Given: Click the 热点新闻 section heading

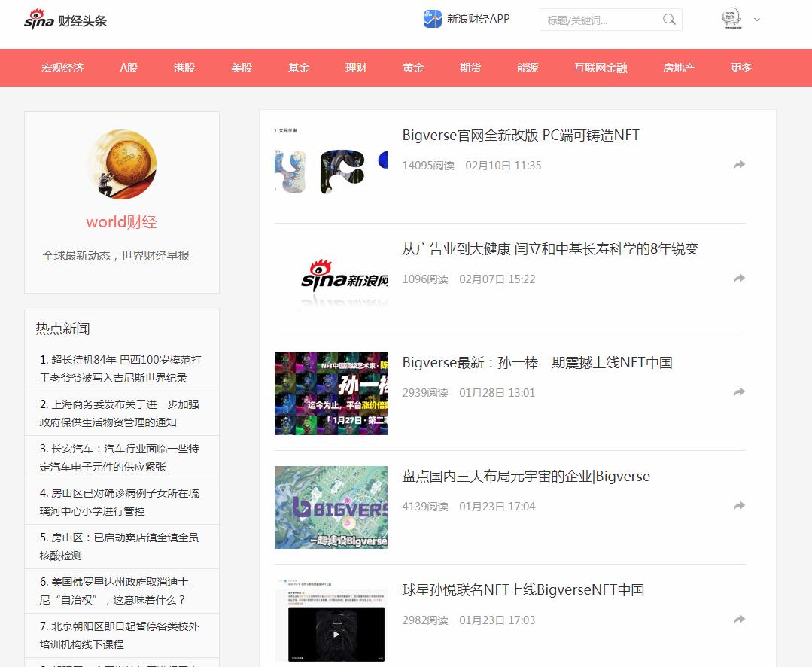Looking at the screenshot, I should coord(62,329).
